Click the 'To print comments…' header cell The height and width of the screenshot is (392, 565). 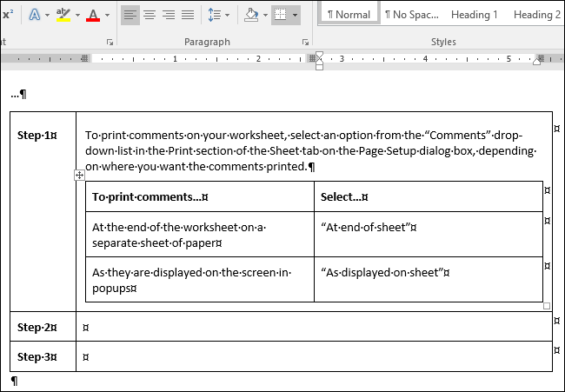[200, 196]
